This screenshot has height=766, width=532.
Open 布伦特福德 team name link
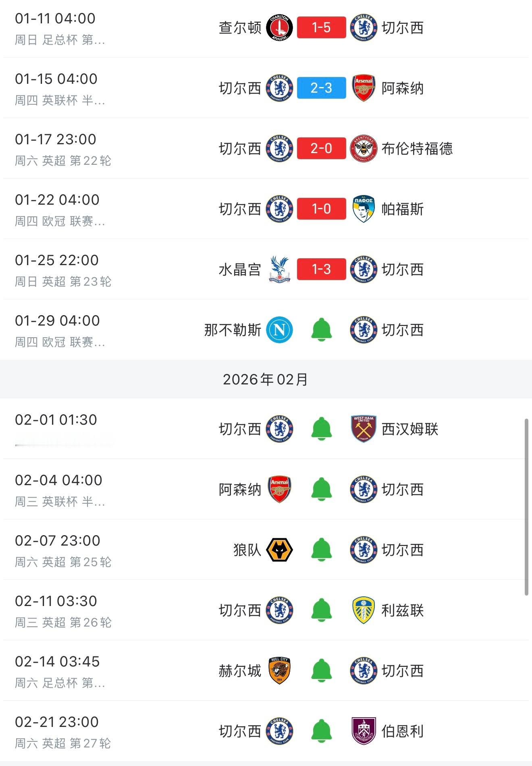point(417,149)
